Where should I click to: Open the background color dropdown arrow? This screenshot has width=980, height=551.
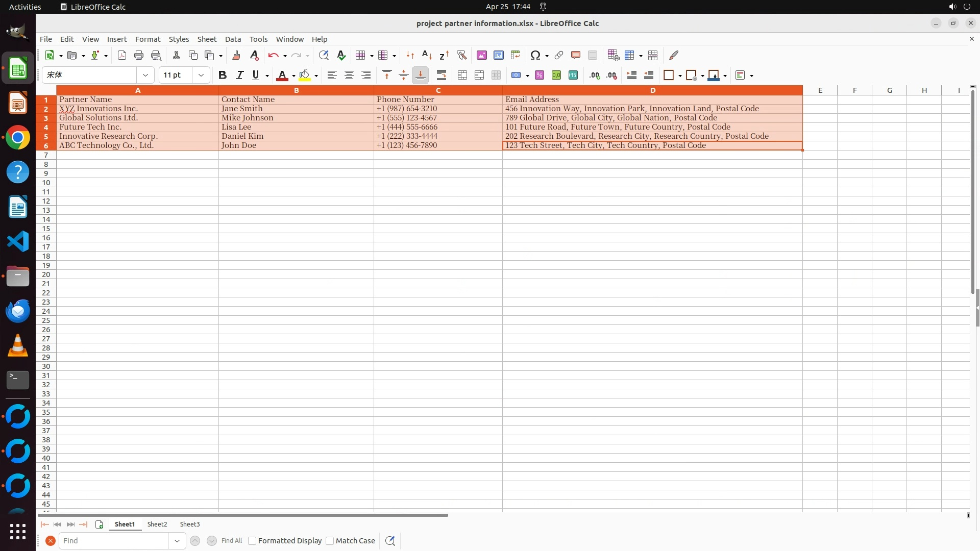[316, 76]
